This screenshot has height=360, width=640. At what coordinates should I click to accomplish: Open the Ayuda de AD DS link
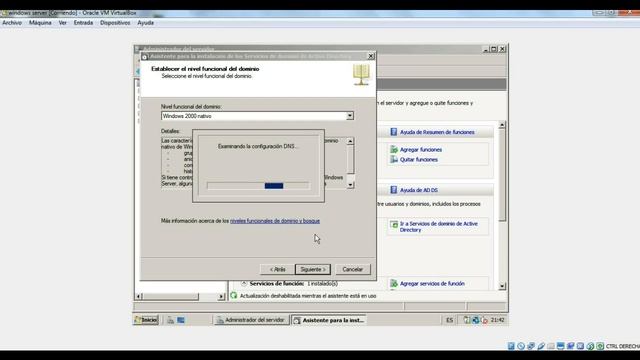click(418, 190)
